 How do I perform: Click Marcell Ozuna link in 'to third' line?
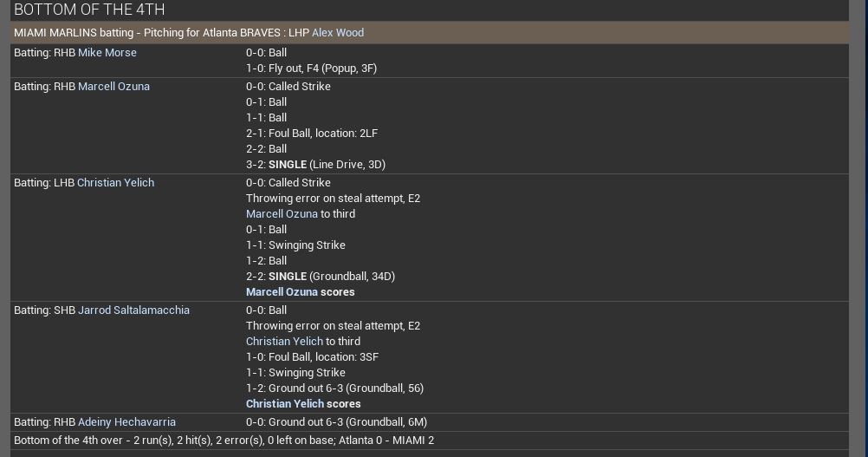pyautogui.click(x=282, y=214)
